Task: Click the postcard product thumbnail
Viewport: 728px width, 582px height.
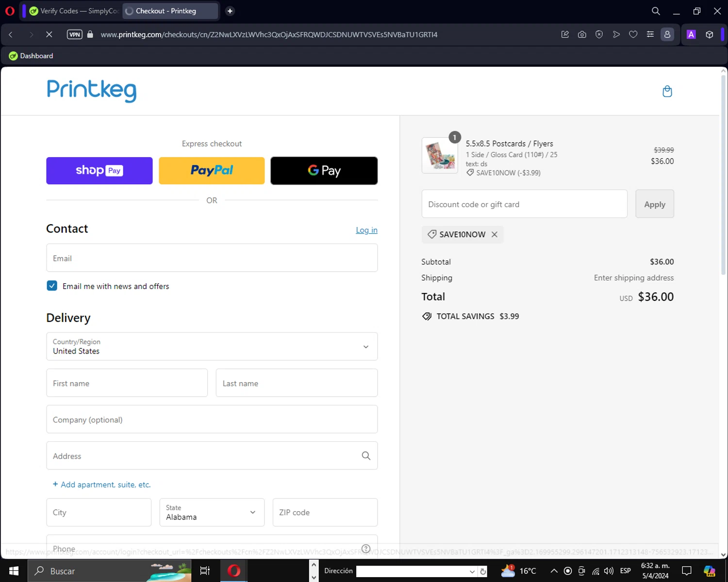Action: (x=440, y=155)
